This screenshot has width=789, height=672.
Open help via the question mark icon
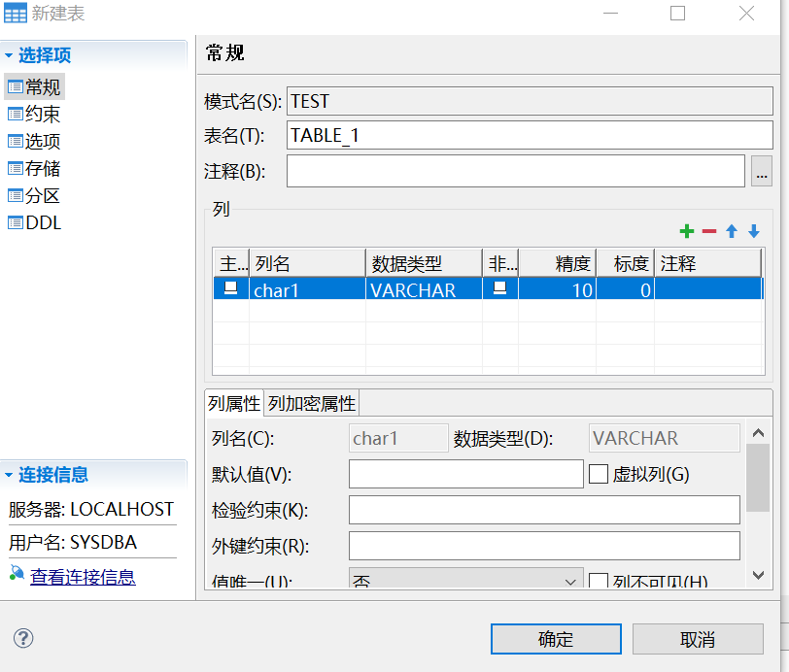click(23, 638)
